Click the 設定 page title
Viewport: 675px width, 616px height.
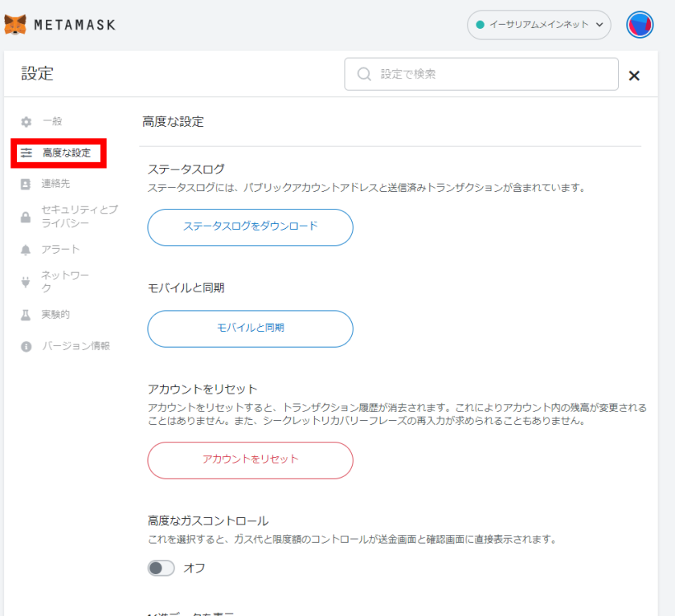[x=37, y=74]
